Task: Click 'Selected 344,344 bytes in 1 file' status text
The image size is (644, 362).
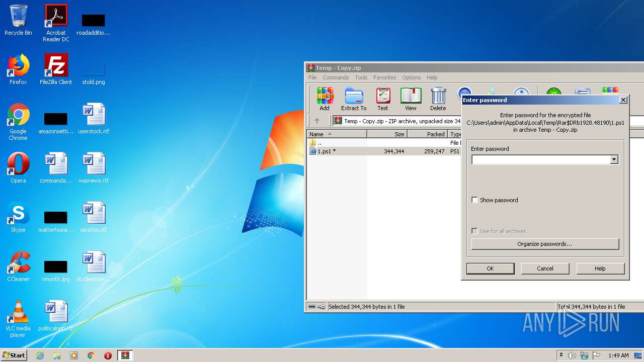Action: [x=367, y=307]
